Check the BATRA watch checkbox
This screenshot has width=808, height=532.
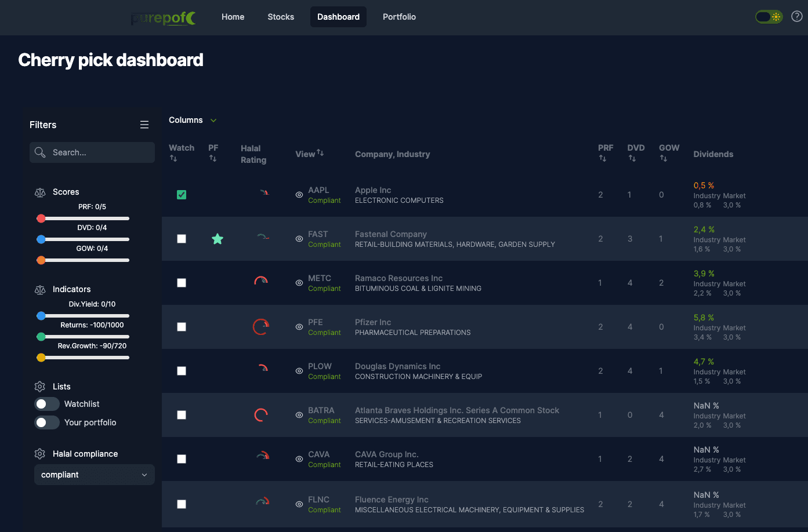coord(182,415)
